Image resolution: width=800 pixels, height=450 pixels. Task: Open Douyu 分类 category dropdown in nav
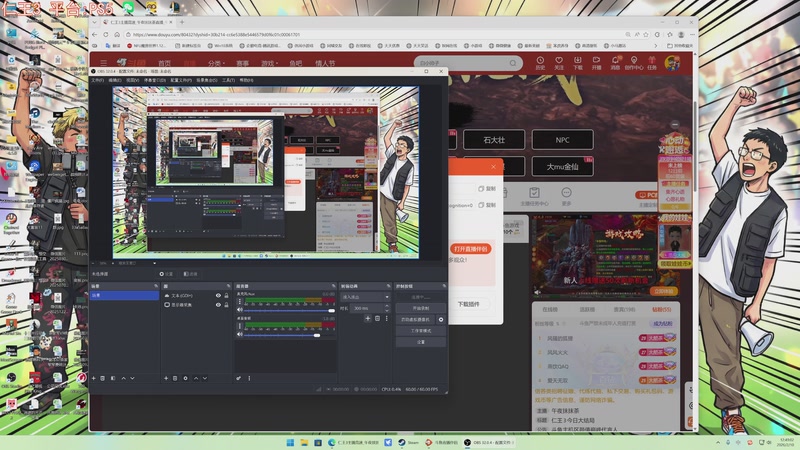[x=216, y=63]
